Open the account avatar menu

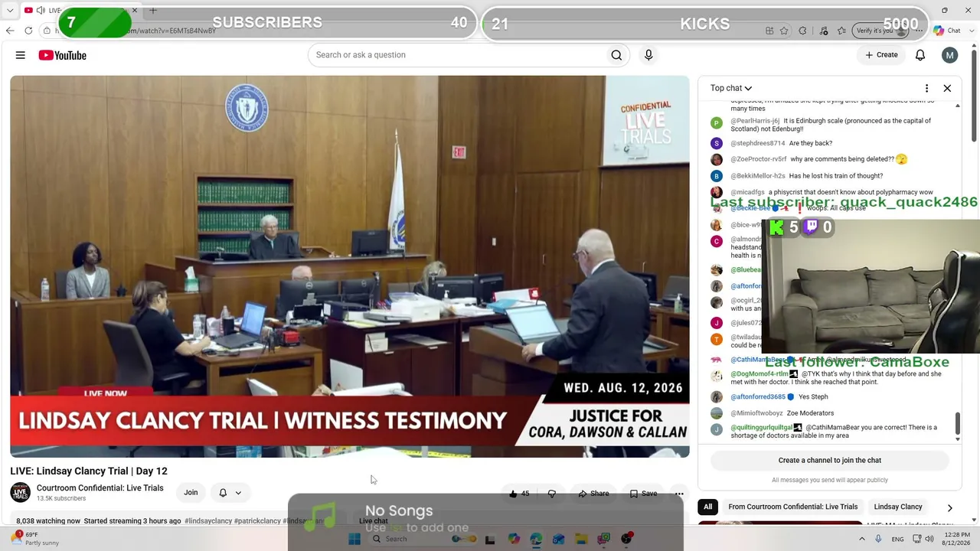(950, 55)
